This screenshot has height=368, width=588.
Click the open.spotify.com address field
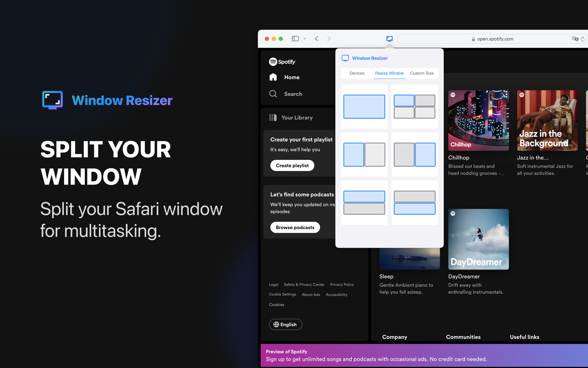click(x=492, y=39)
